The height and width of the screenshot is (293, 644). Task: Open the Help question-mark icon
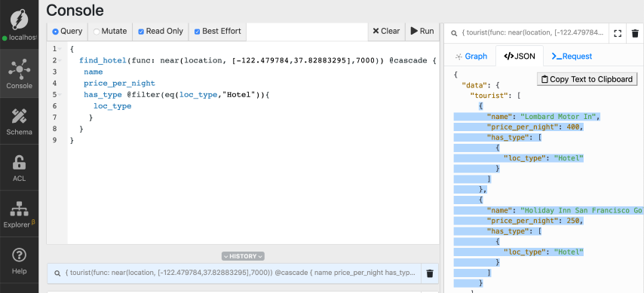[x=20, y=260]
